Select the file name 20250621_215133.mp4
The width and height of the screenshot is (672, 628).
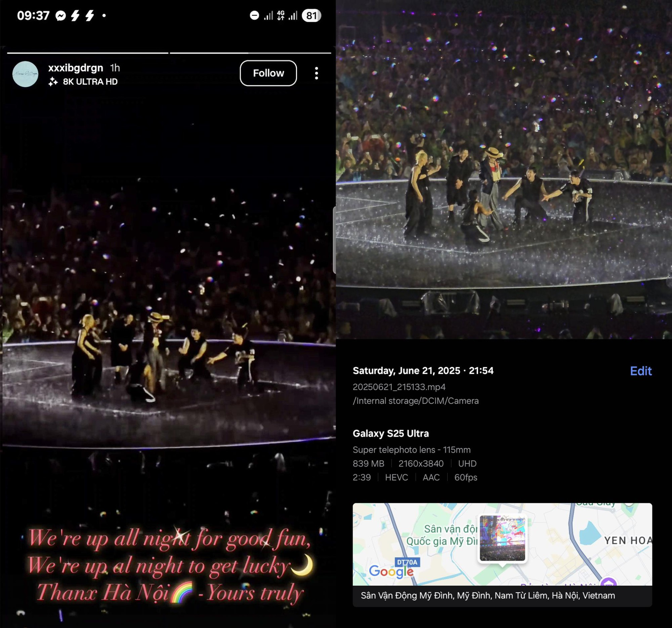click(x=399, y=387)
